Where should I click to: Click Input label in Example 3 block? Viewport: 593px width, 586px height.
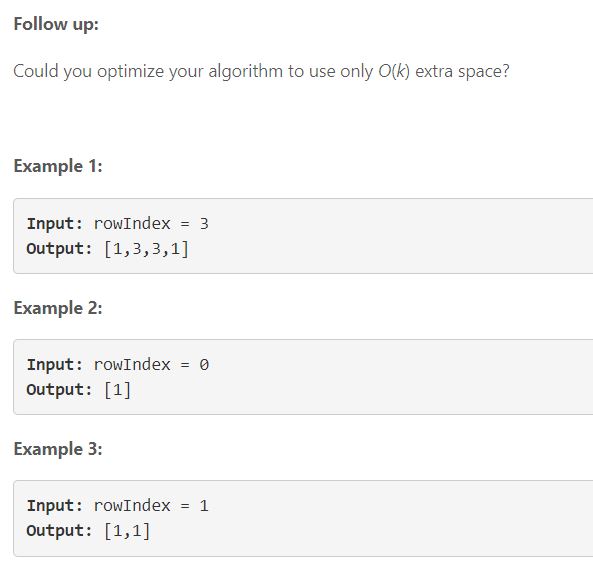click(55, 506)
